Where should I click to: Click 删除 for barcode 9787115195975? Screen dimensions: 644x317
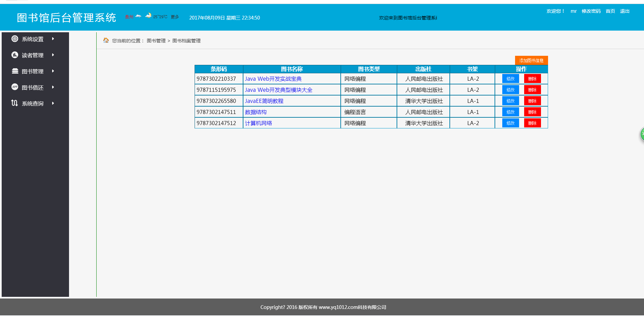click(x=532, y=90)
